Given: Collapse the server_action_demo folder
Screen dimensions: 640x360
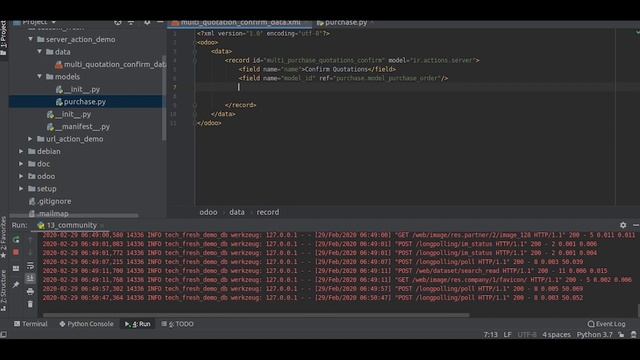Looking at the screenshot, I should pos(31,39).
